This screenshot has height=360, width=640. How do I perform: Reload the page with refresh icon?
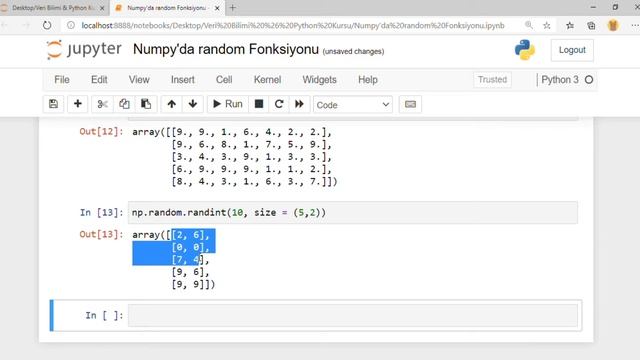pyautogui.click(x=47, y=25)
